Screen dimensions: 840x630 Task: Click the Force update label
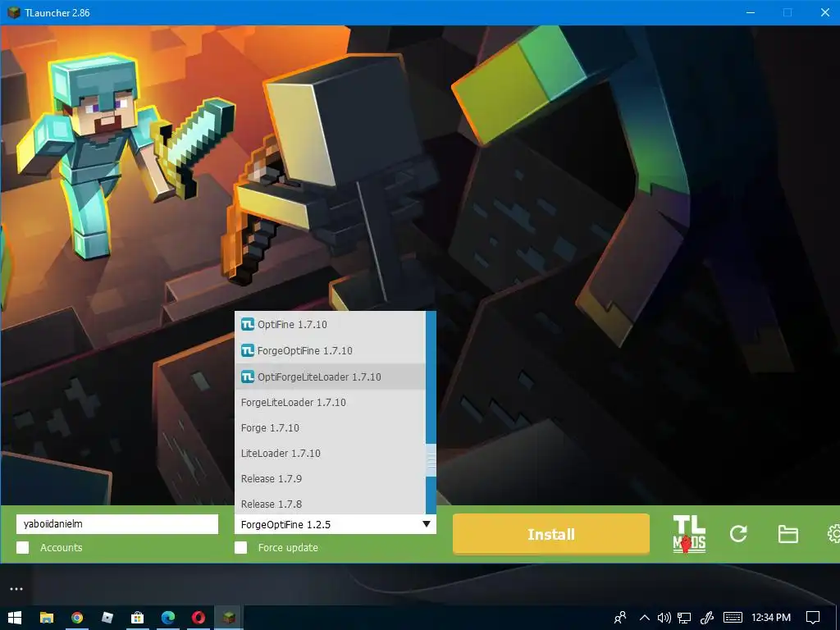288,547
